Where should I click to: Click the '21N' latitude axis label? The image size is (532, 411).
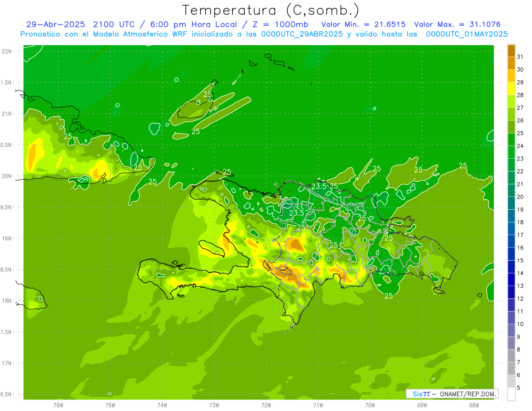[7, 114]
